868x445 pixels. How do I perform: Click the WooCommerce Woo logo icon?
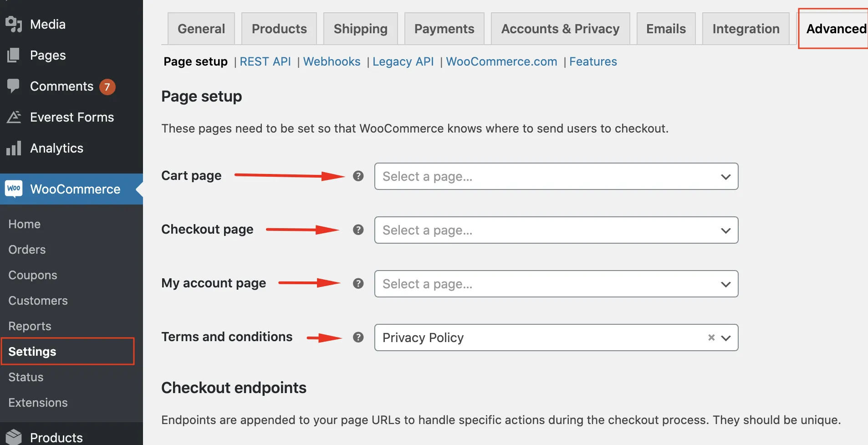tap(14, 189)
